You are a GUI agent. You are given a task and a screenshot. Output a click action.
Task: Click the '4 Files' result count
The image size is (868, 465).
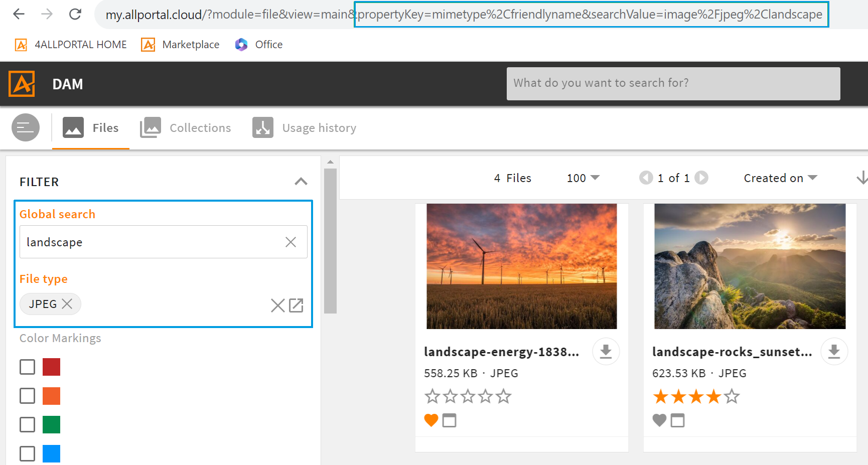coord(512,178)
